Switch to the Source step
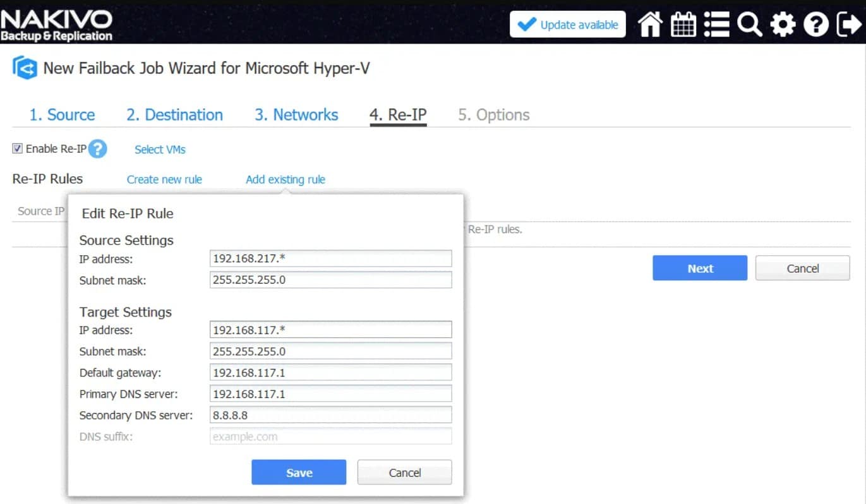This screenshot has height=504, width=866. 63,114
